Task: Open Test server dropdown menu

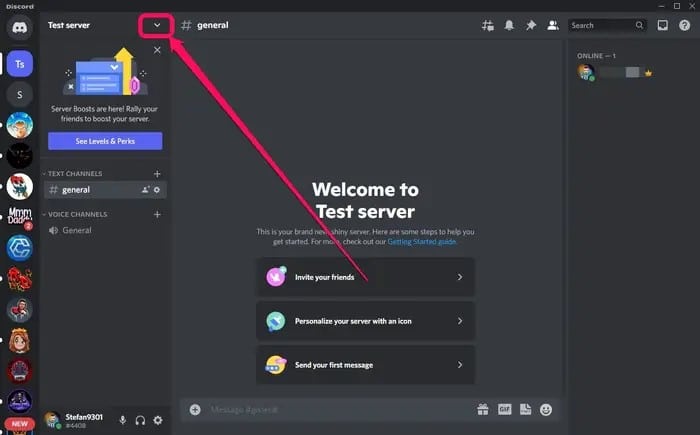Action: tap(157, 25)
